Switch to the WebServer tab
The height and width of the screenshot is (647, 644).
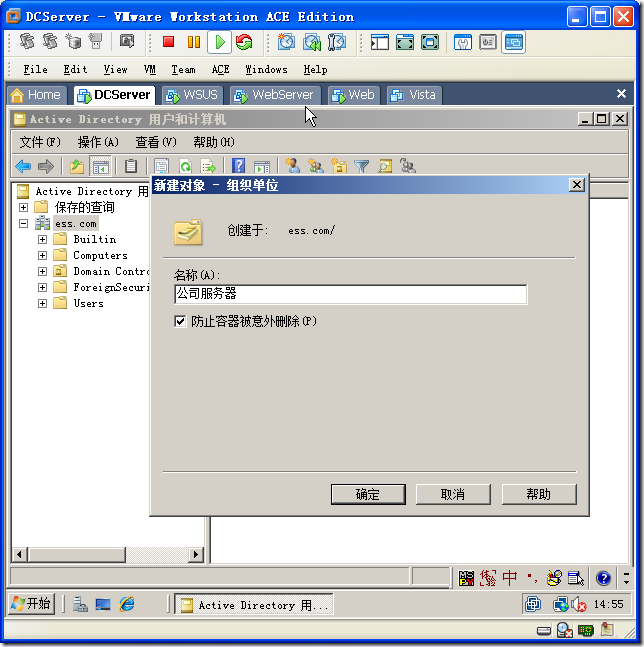(x=275, y=95)
